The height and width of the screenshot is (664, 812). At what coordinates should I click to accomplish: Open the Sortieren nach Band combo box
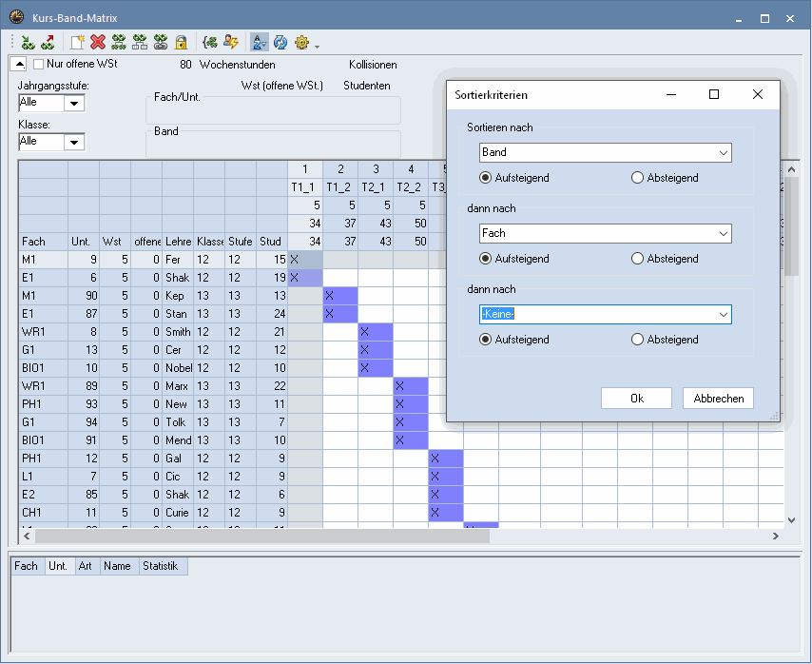tap(606, 153)
